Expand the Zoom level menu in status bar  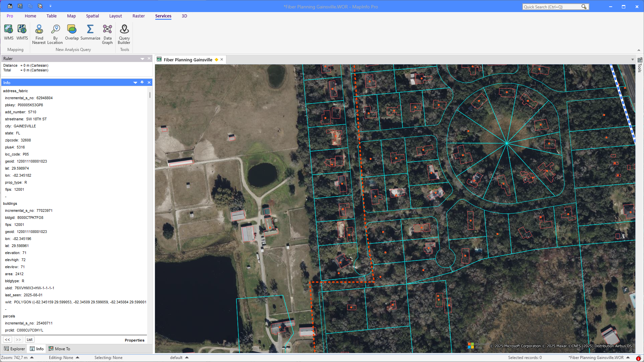click(32, 358)
